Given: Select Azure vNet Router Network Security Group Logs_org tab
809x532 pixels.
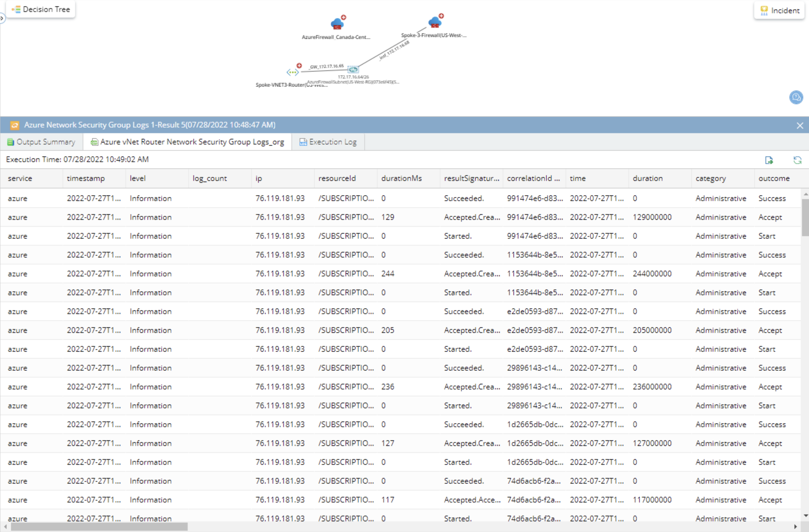Looking at the screenshot, I should tap(188, 142).
